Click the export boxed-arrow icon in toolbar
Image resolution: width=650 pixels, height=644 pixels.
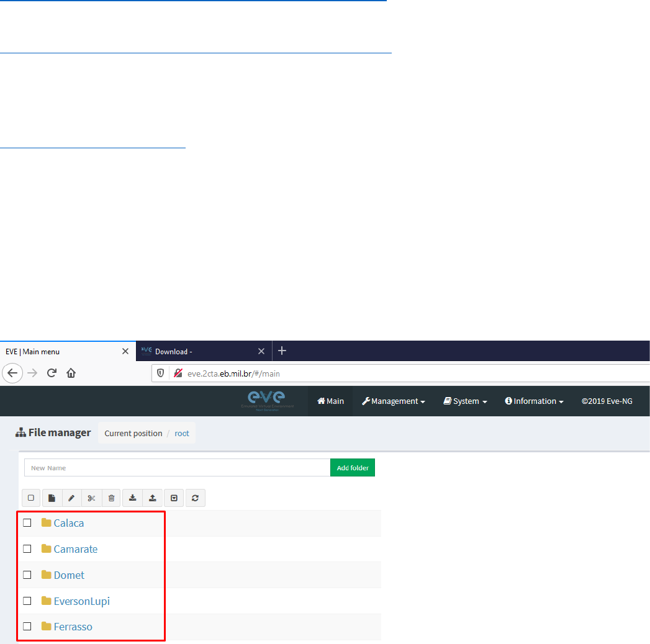[x=174, y=498]
